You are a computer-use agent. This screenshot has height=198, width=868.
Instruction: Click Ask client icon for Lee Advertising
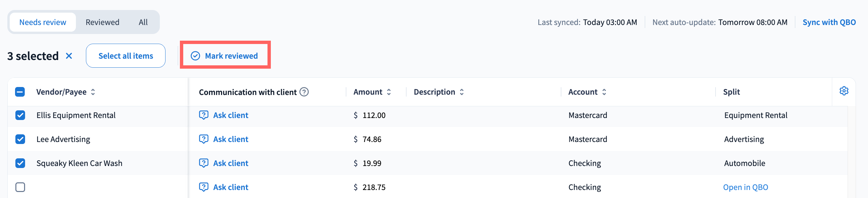204,139
